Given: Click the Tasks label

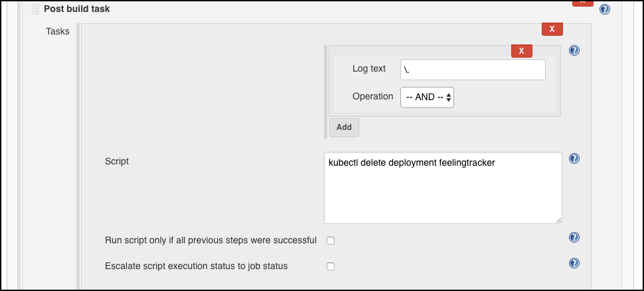Looking at the screenshot, I should (x=58, y=32).
